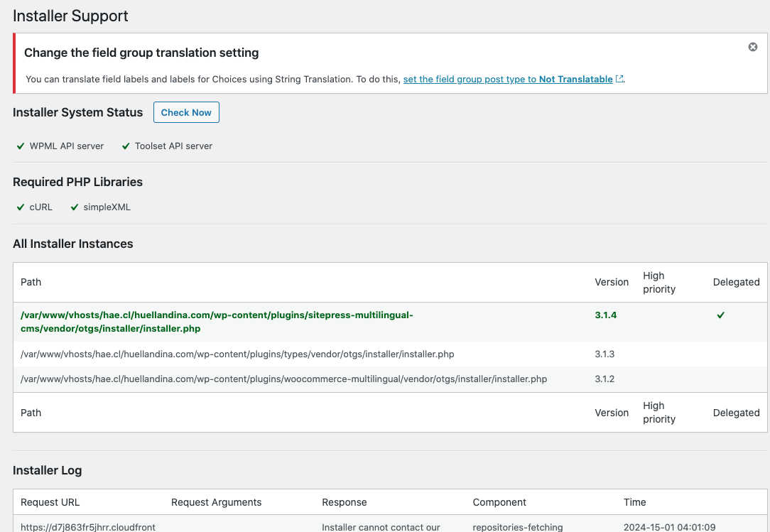Screen dimensions: 770x532
Task: Click the cURL label
Action: 40,207
